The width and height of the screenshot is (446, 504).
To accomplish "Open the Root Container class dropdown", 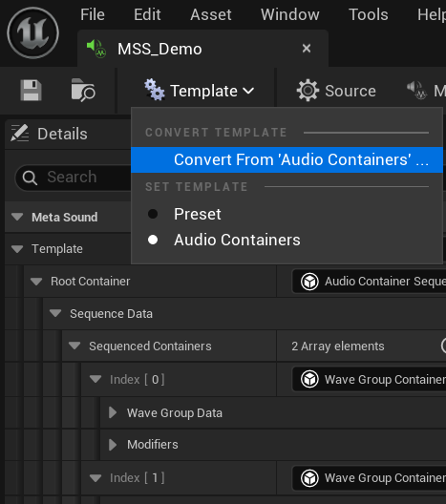I will point(369,282).
